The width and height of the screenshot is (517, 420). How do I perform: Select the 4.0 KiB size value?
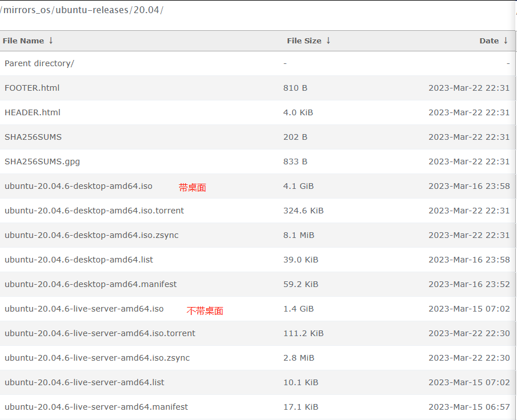[298, 112]
